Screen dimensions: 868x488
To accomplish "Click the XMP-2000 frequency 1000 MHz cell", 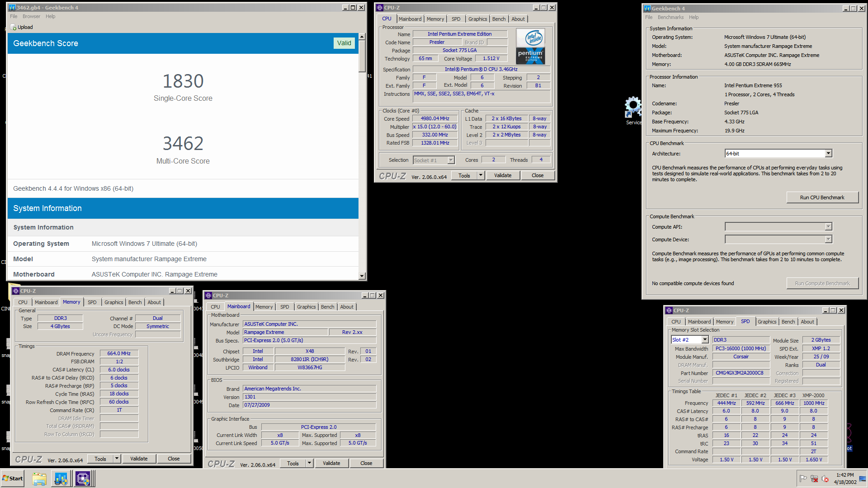I will 814,404.
